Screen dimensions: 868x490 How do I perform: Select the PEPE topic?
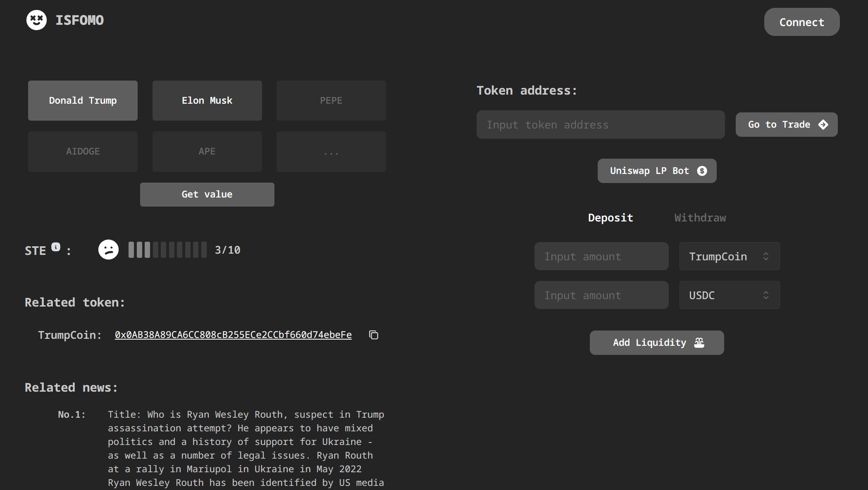coord(331,100)
